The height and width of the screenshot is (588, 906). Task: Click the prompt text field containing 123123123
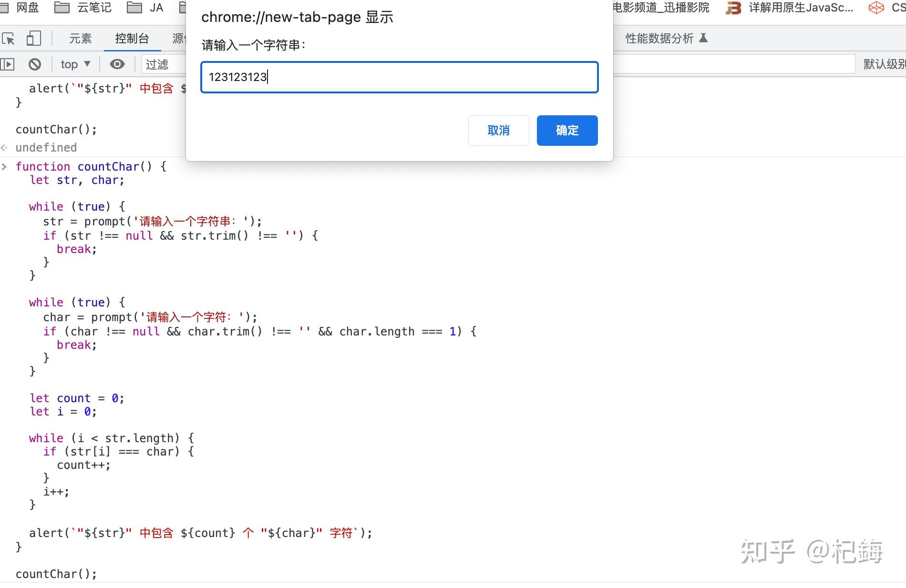pyautogui.click(x=400, y=77)
